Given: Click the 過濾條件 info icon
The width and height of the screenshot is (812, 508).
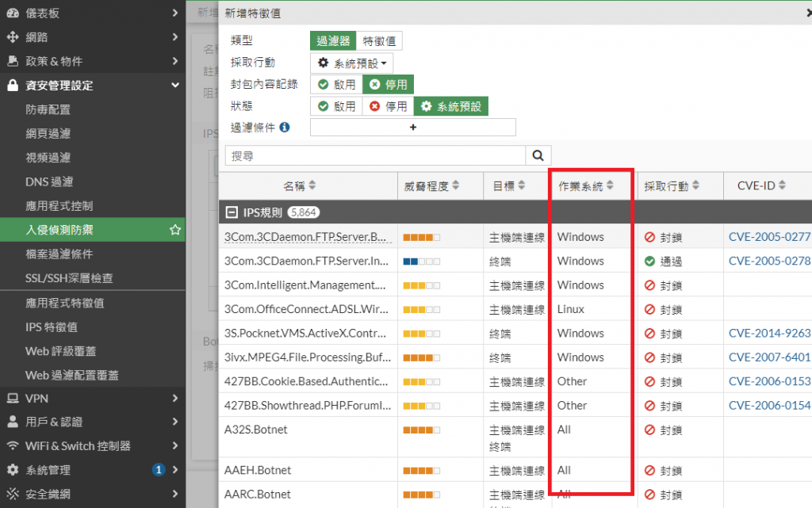Looking at the screenshot, I should pyautogui.click(x=284, y=127).
